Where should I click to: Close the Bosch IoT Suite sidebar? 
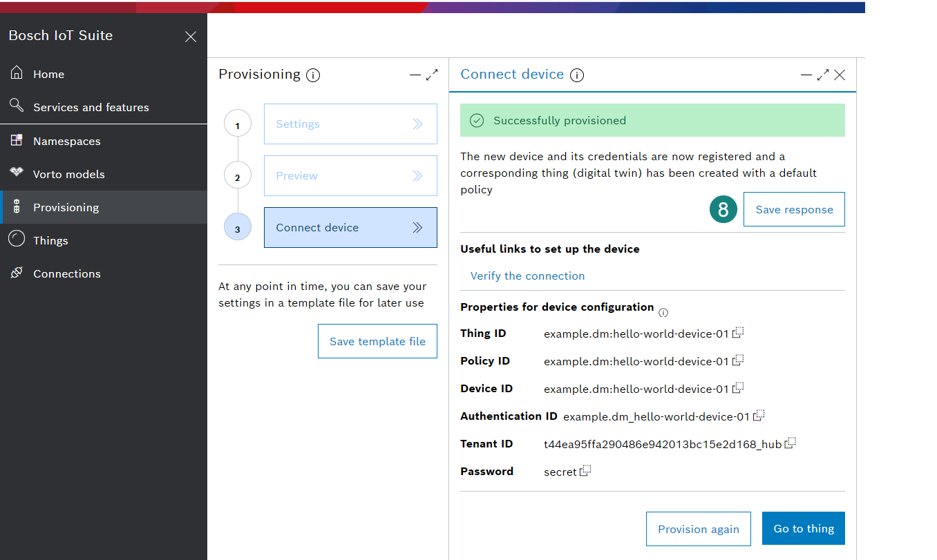(191, 37)
